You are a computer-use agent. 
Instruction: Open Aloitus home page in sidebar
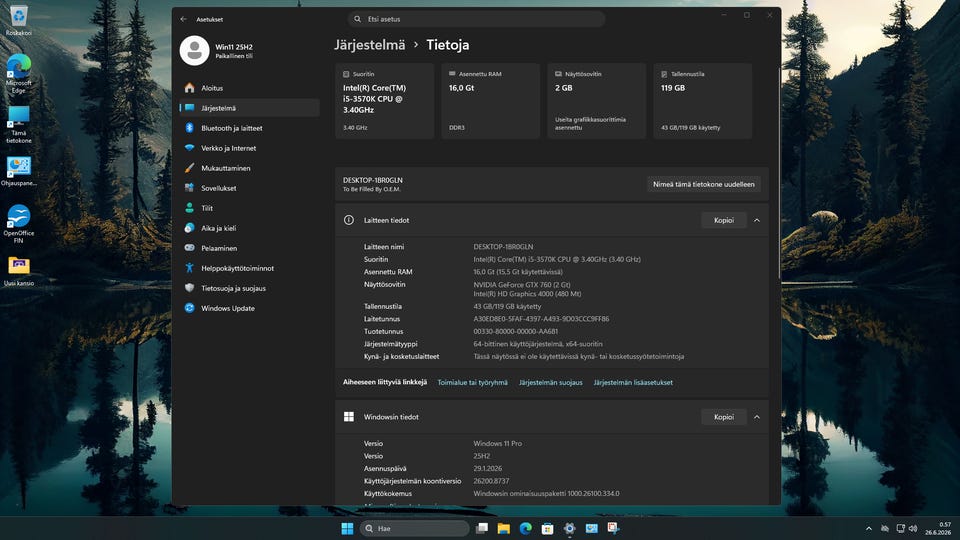(249, 88)
